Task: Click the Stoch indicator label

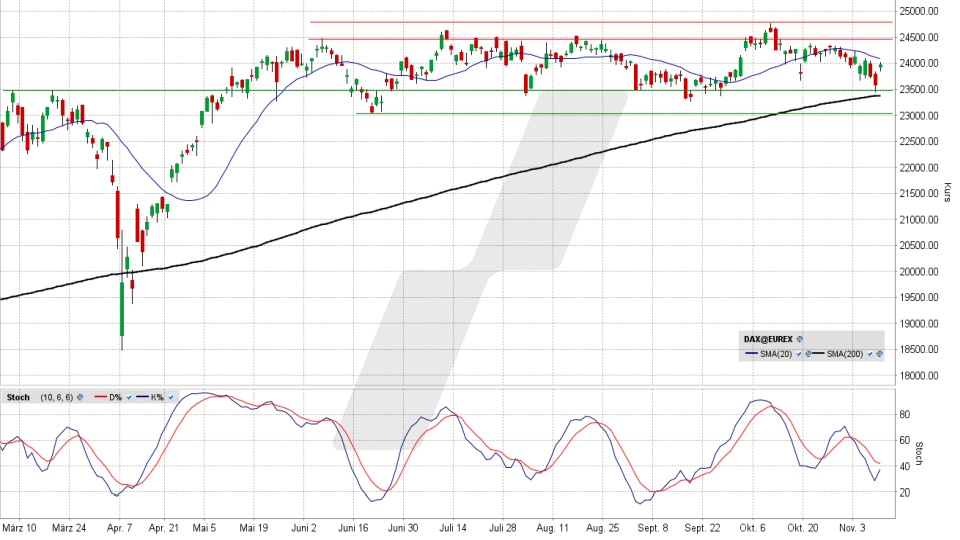Action: click(18, 398)
